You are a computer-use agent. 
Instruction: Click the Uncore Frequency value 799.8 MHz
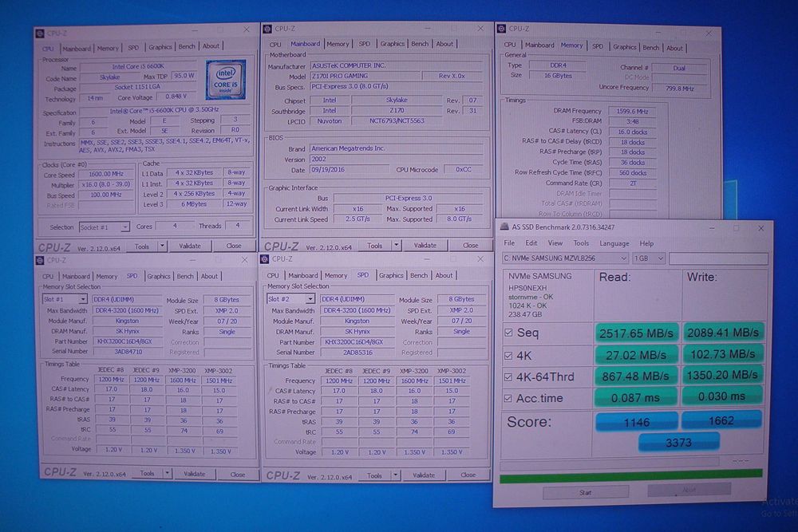[679, 89]
